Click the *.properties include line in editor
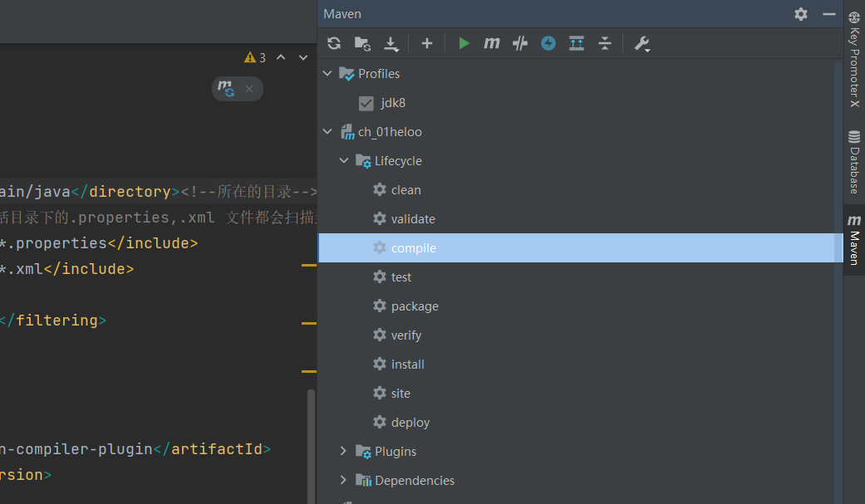The image size is (865, 504). [x=99, y=243]
